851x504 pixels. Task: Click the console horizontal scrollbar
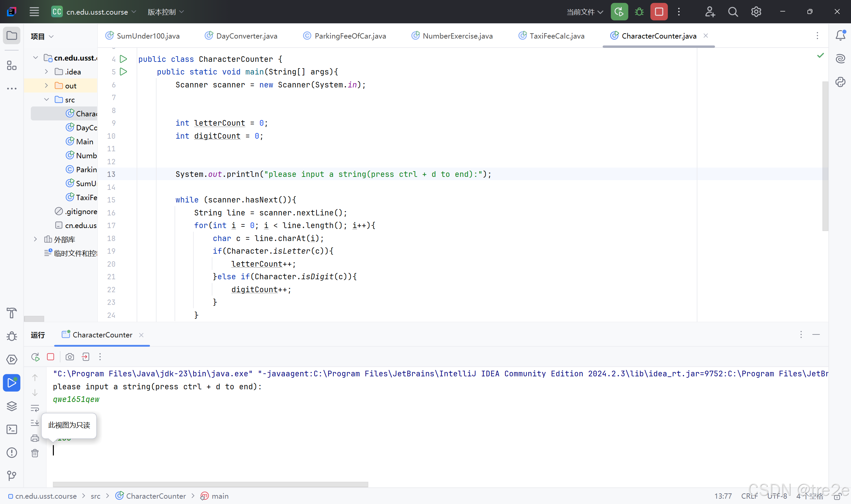(210, 484)
